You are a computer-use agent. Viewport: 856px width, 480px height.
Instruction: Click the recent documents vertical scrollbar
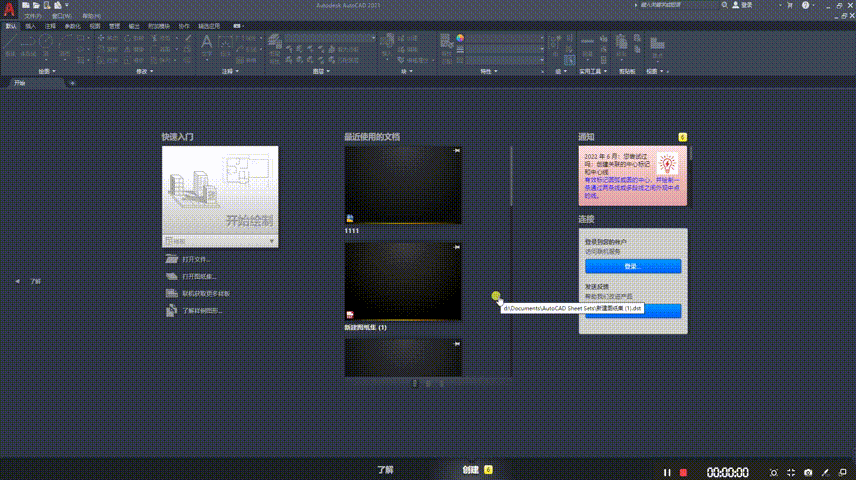click(x=511, y=176)
